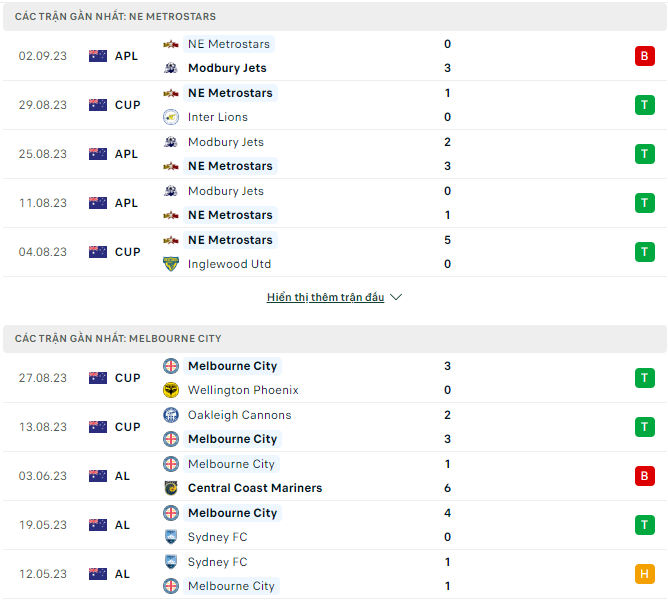
Task: Open Oakleigh Cannons team page
Action: click(239, 415)
